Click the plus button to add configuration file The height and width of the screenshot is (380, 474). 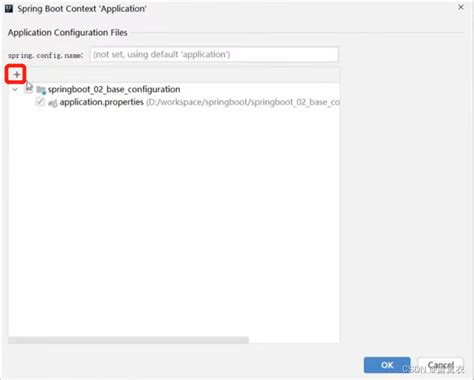[x=16, y=74]
